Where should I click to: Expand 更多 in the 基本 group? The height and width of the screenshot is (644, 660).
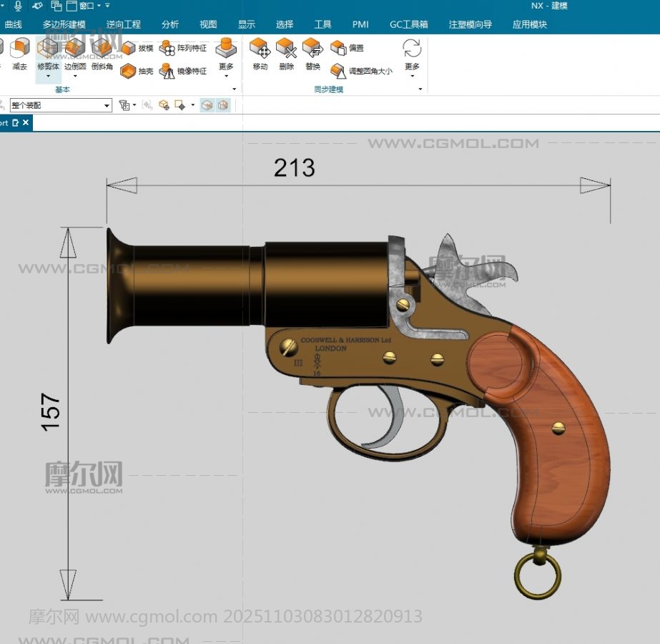pos(226,56)
